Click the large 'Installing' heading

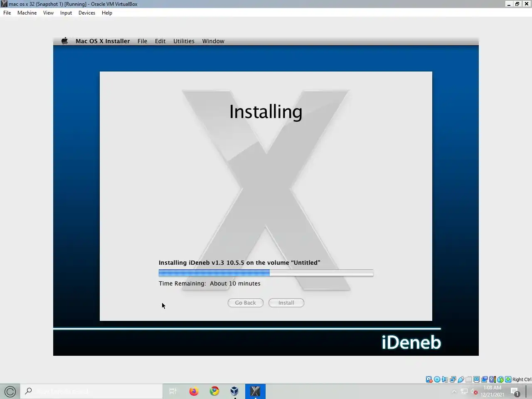pos(266,112)
